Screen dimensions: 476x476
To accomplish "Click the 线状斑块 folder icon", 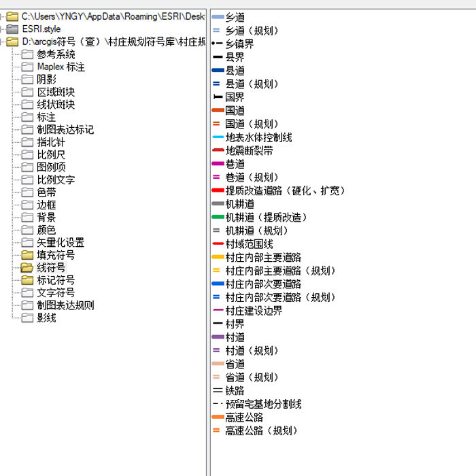I will (x=27, y=105).
